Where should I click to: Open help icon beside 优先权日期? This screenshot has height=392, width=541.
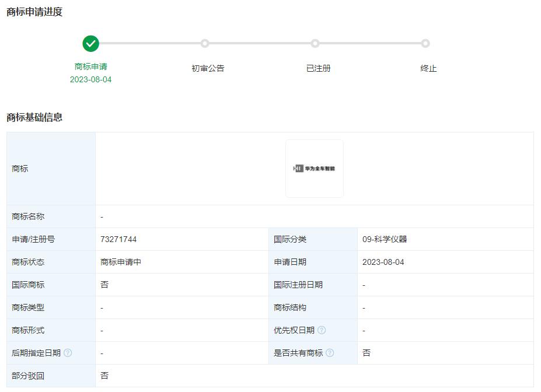tap(322, 330)
